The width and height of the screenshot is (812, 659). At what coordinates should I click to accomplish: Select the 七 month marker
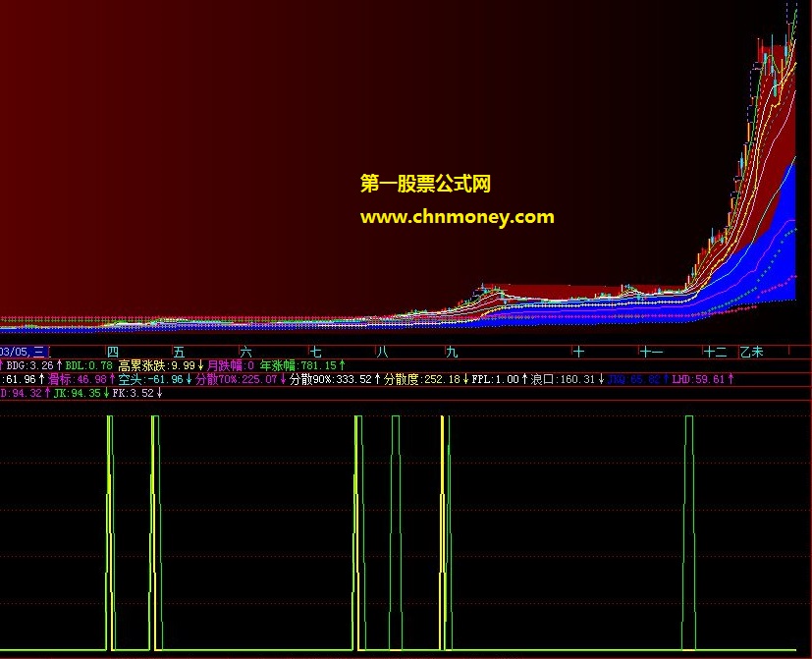[x=316, y=353]
